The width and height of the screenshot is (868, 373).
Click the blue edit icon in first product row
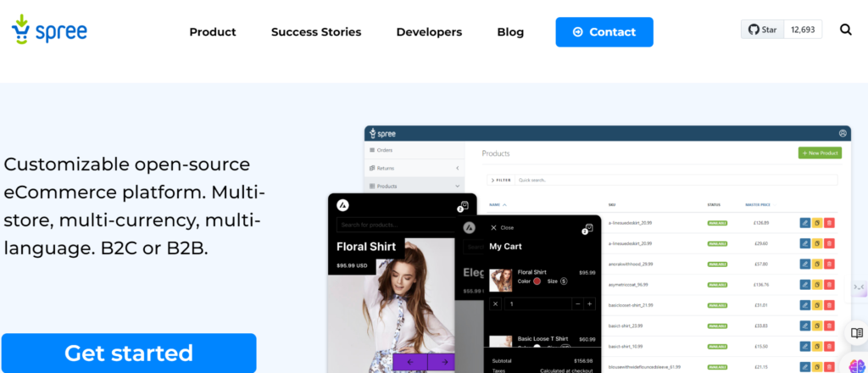(x=804, y=223)
